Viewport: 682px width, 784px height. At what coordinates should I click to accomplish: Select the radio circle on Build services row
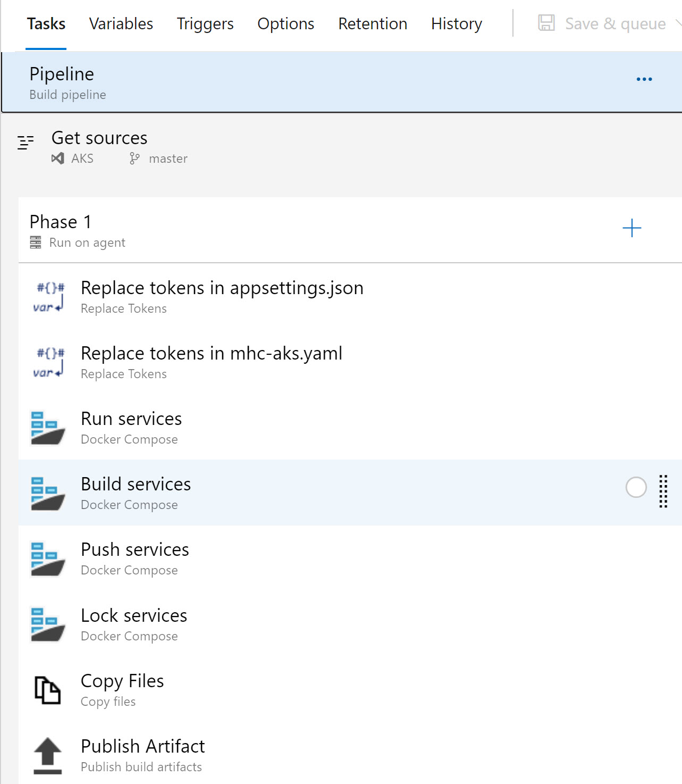pos(636,488)
